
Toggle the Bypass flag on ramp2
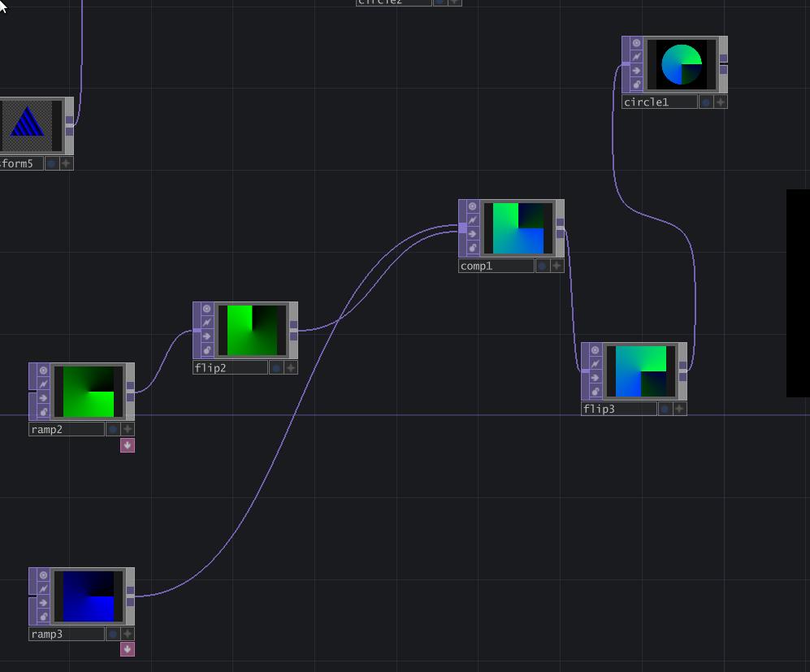[x=43, y=397]
